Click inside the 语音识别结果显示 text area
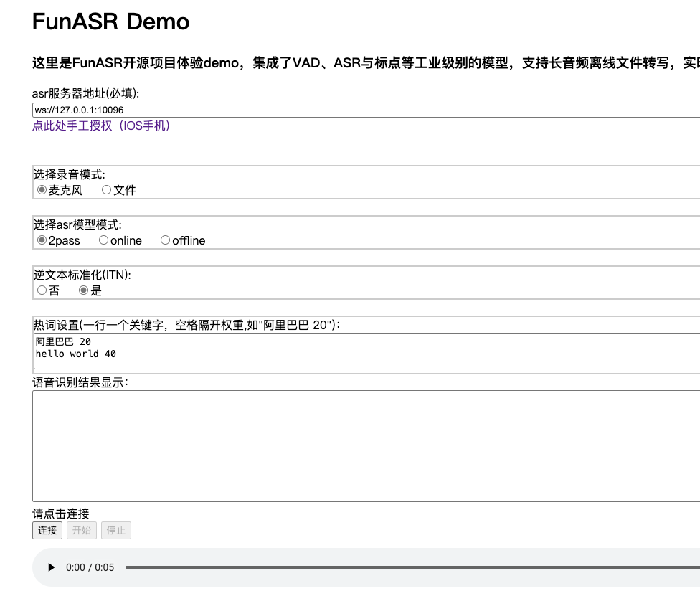The width and height of the screenshot is (700, 596). tap(359, 445)
